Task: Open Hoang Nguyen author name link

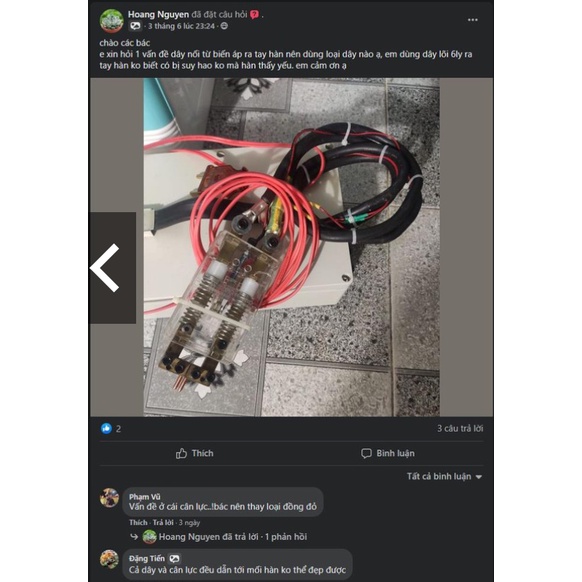Action: (x=158, y=14)
